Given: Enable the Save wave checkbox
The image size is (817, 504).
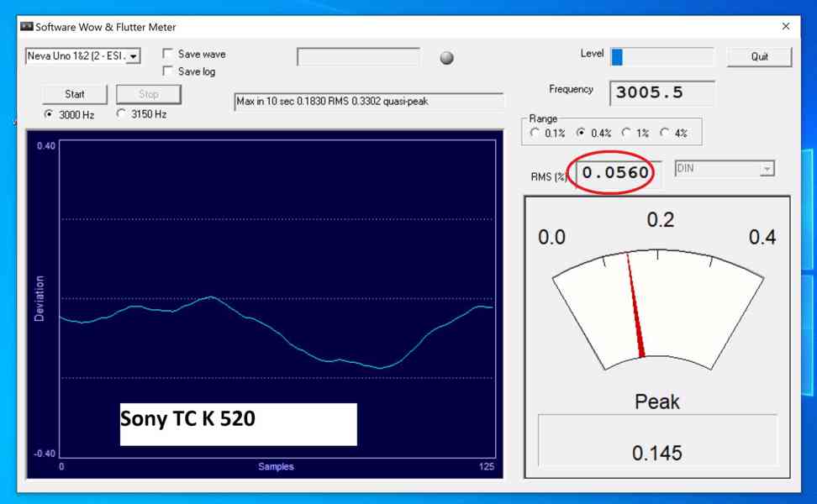Looking at the screenshot, I should 168,54.
